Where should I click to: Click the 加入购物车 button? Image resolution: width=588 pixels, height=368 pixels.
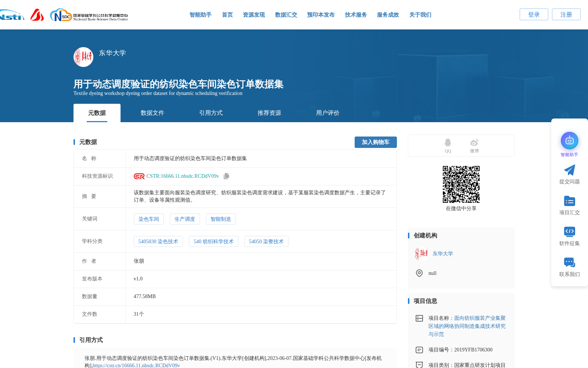coord(376,142)
